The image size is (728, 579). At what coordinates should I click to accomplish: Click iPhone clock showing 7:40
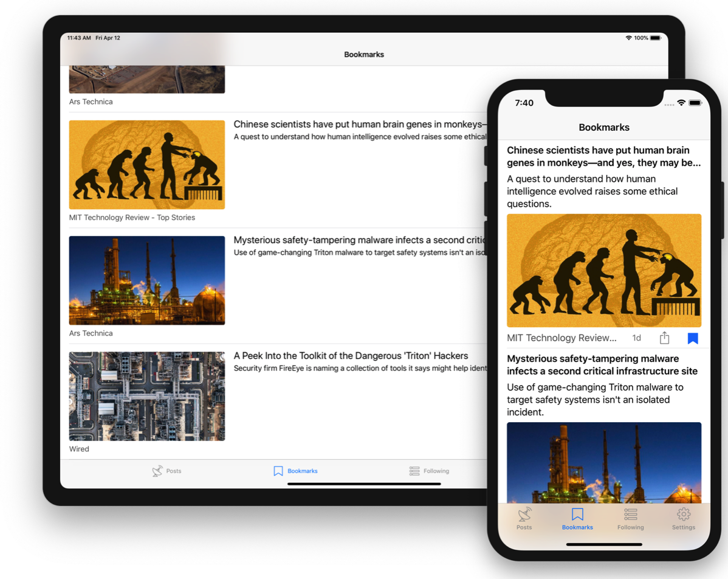(524, 103)
